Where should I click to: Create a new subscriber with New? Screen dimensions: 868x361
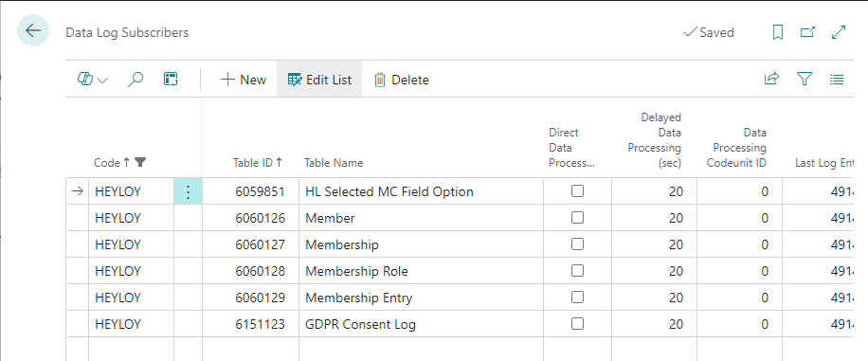pos(243,80)
